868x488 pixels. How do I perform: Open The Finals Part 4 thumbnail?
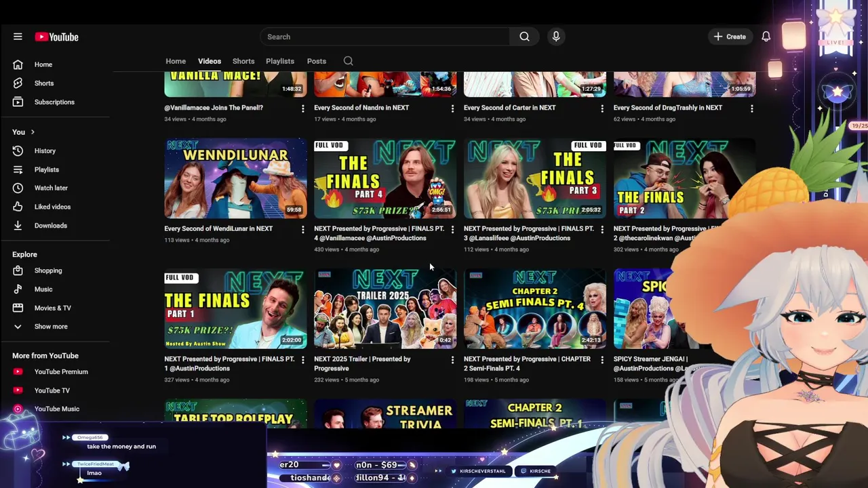[385, 178]
